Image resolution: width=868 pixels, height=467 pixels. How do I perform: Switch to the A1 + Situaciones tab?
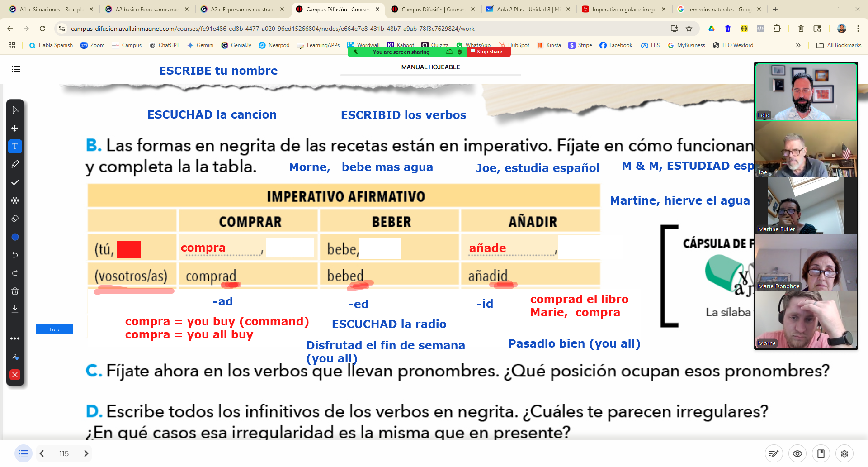click(x=51, y=9)
